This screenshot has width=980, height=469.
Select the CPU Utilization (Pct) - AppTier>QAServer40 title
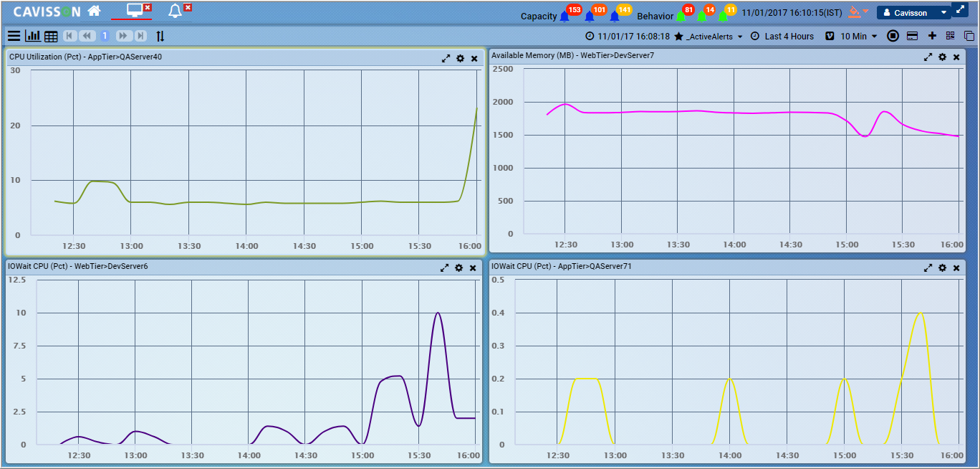coord(86,57)
